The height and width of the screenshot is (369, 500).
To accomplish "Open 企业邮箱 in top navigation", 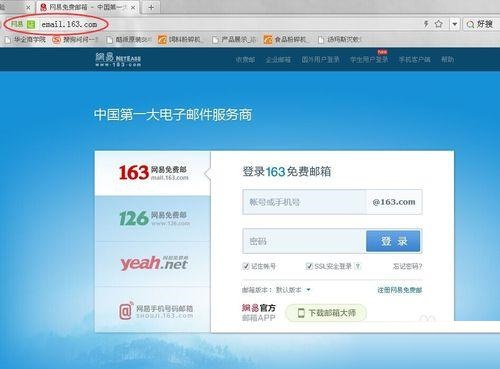I will 278,60.
